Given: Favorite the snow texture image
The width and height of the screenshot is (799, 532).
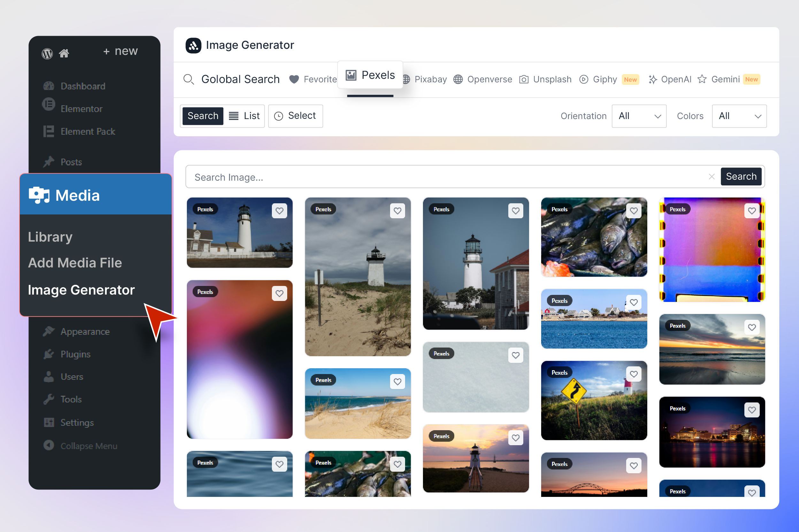Looking at the screenshot, I should tap(515, 355).
